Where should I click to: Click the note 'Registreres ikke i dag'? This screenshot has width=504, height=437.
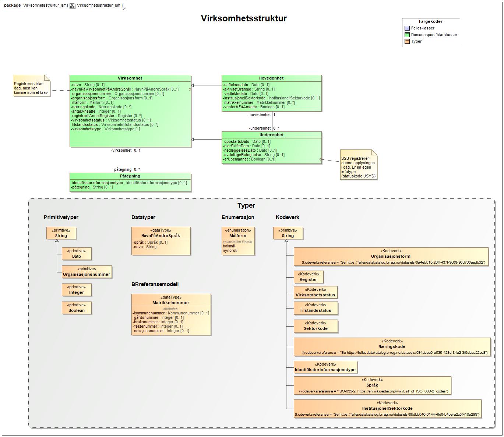coord(32,86)
